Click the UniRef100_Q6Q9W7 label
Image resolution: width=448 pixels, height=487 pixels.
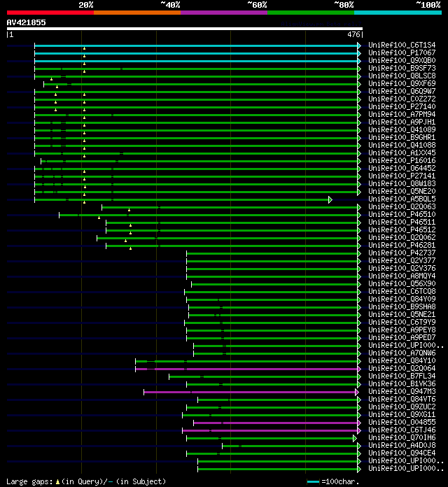click(402, 92)
